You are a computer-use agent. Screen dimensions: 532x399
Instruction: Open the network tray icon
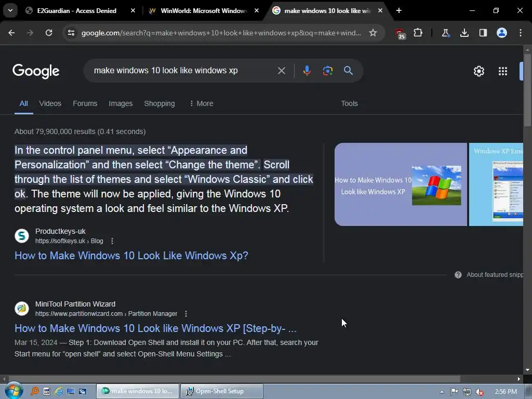[467, 392]
